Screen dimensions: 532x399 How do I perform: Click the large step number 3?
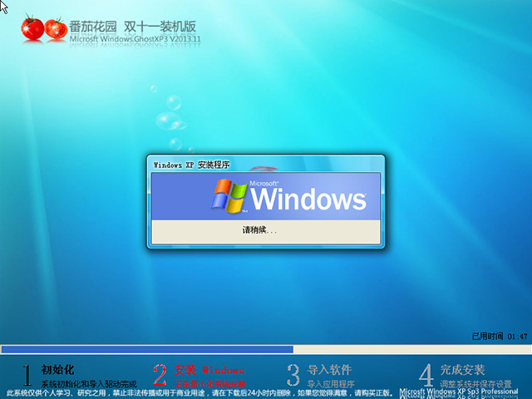point(293,375)
